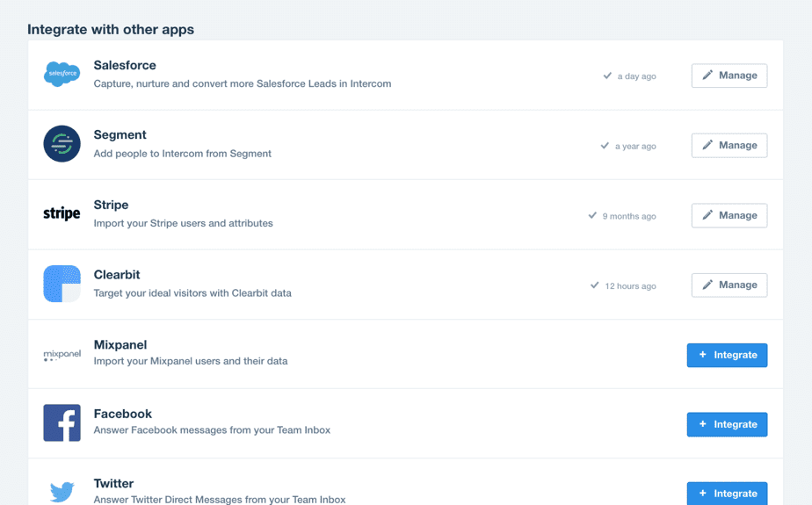Open Manage for the Segment integration
This screenshot has height=505, width=812.
729,145
